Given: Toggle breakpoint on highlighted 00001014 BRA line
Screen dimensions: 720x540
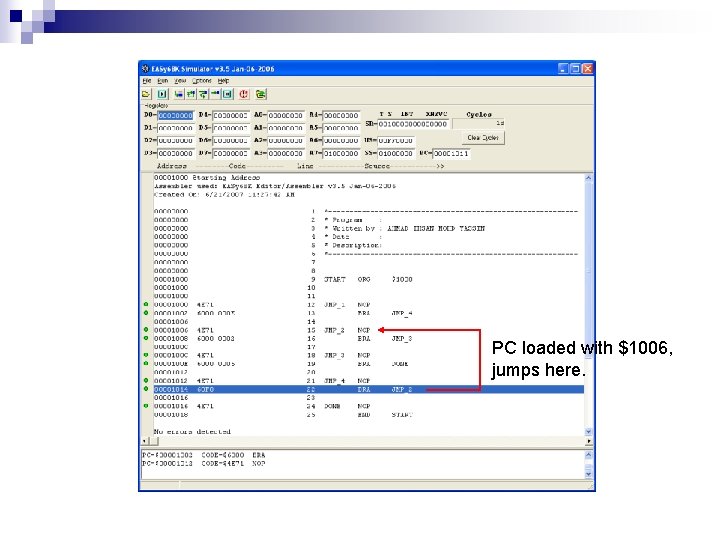Looking at the screenshot, I should pyautogui.click(x=146, y=389).
